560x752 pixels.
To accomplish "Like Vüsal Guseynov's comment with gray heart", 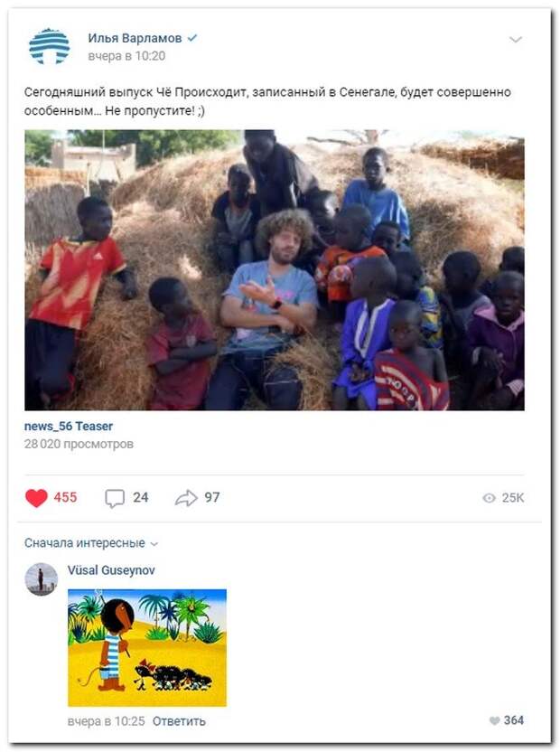I will (x=494, y=720).
